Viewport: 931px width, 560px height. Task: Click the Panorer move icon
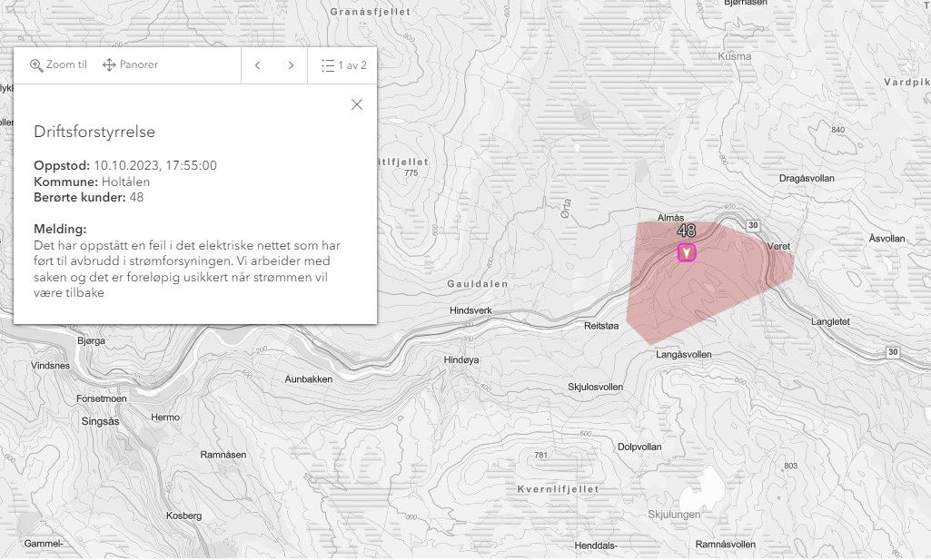[109, 65]
